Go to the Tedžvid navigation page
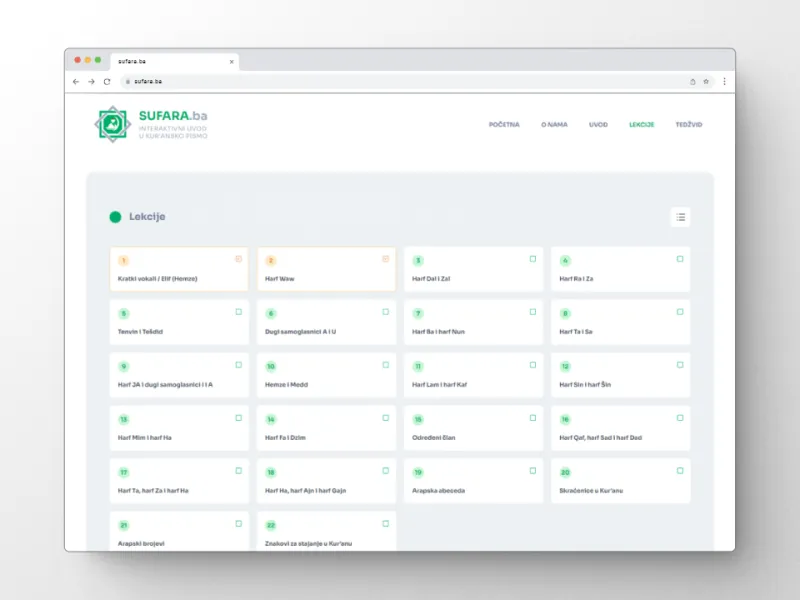Screen dimensions: 800x600 point(688,125)
